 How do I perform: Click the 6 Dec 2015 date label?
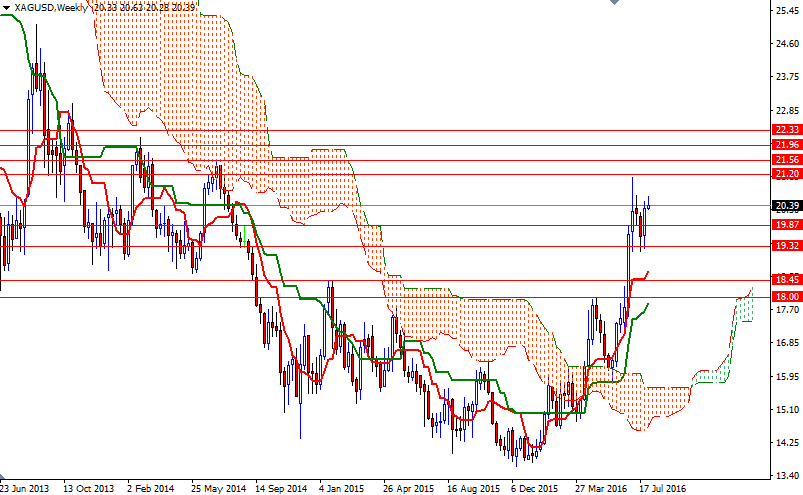(x=533, y=489)
